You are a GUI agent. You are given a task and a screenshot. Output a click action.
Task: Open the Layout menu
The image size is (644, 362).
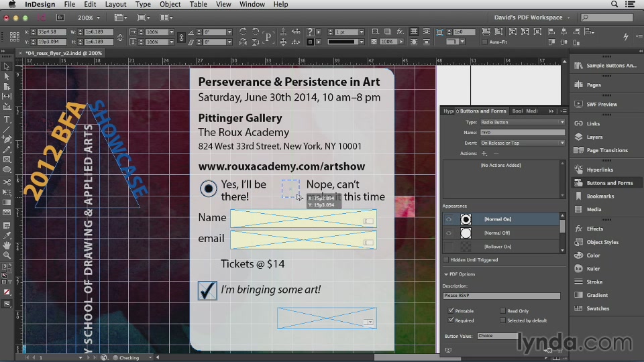tap(115, 4)
